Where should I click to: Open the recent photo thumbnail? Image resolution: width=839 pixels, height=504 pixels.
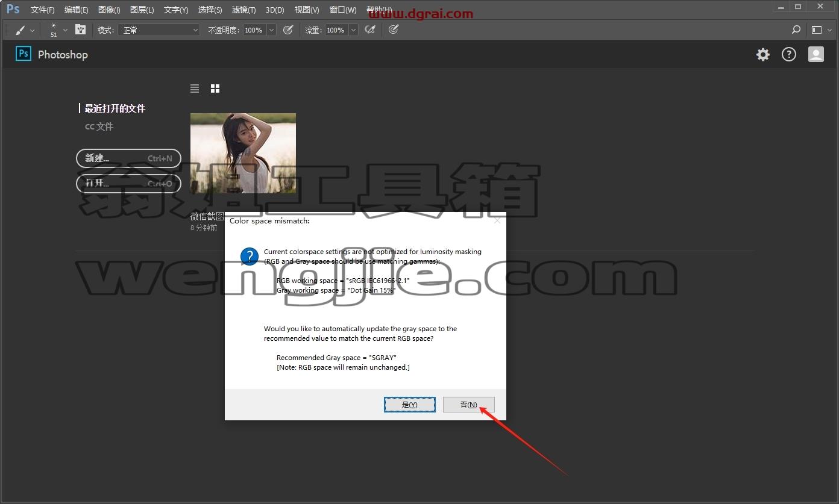[x=243, y=153]
